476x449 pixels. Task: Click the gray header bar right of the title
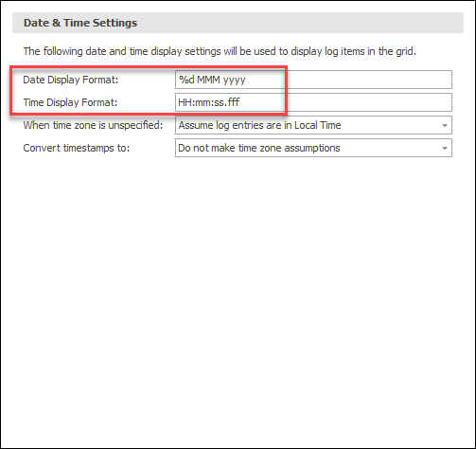pos(300,23)
